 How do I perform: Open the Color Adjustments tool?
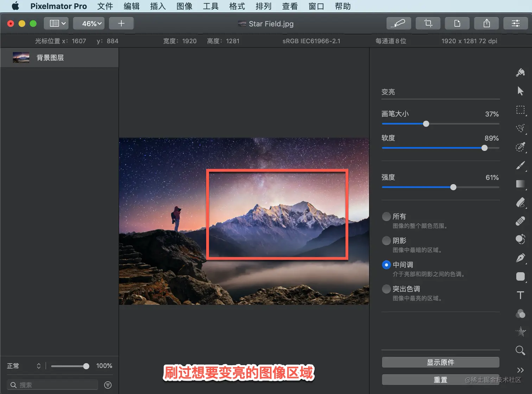click(520, 314)
